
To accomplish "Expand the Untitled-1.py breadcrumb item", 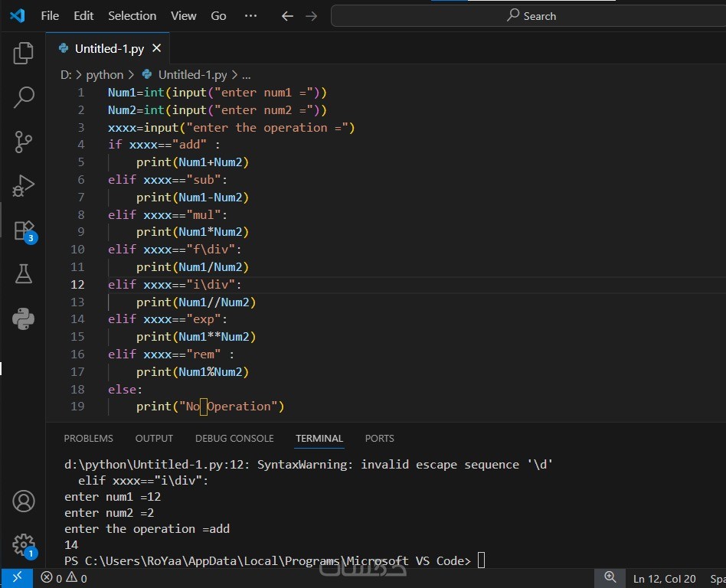I will pos(191,75).
